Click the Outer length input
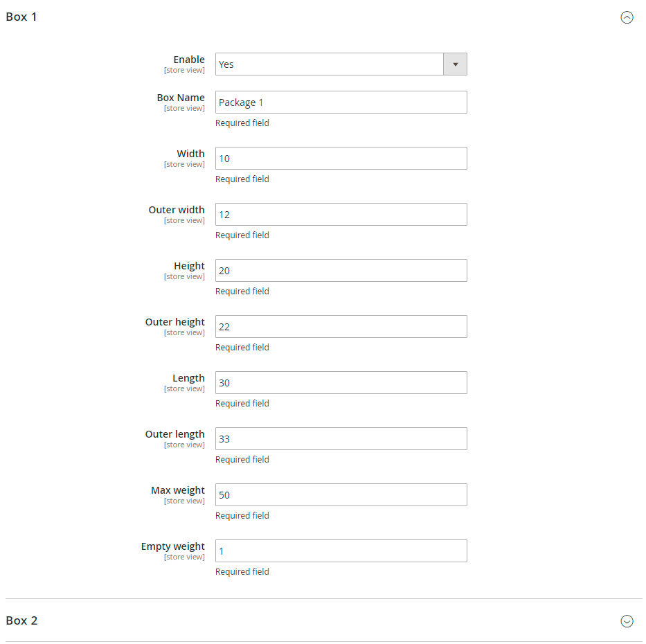 pos(341,438)
